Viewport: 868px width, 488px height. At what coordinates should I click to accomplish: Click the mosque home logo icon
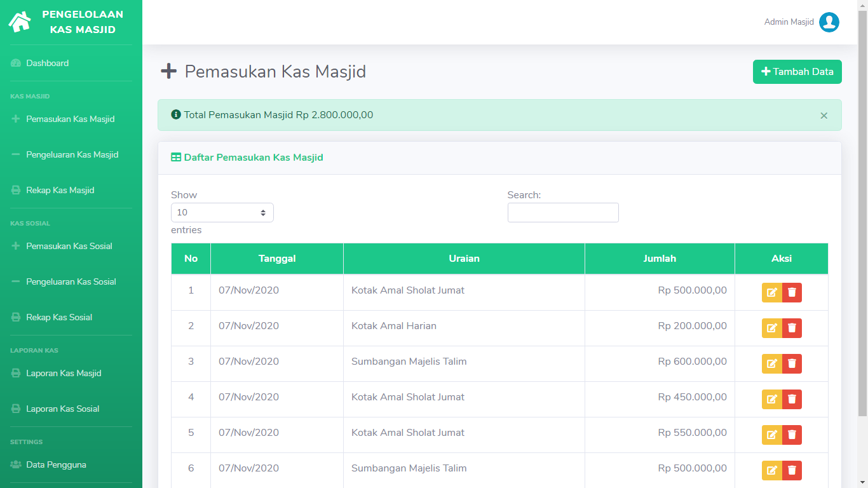click(x=20, y=22)
